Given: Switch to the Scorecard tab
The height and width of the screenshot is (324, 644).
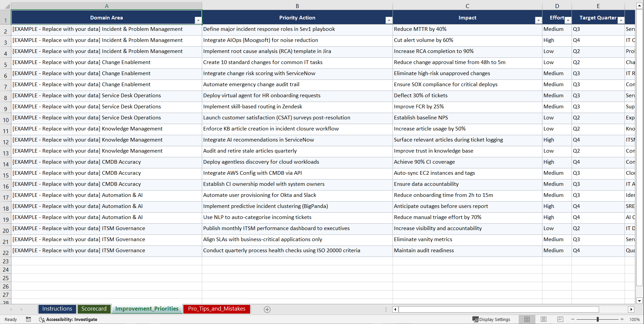Looking at the screenshot, I should click(94, 309).
